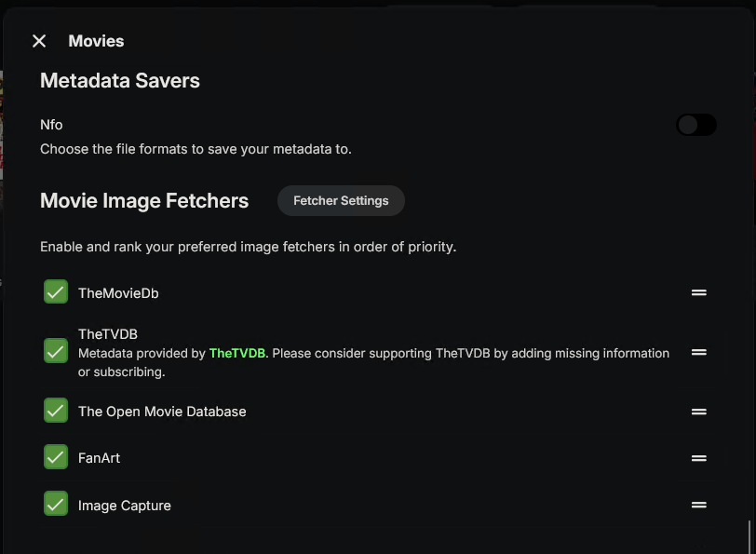The width and height of the screenshot is (756, 554).
Task: Click the dialog's vertical scrollbar
Action: point(749,535)
